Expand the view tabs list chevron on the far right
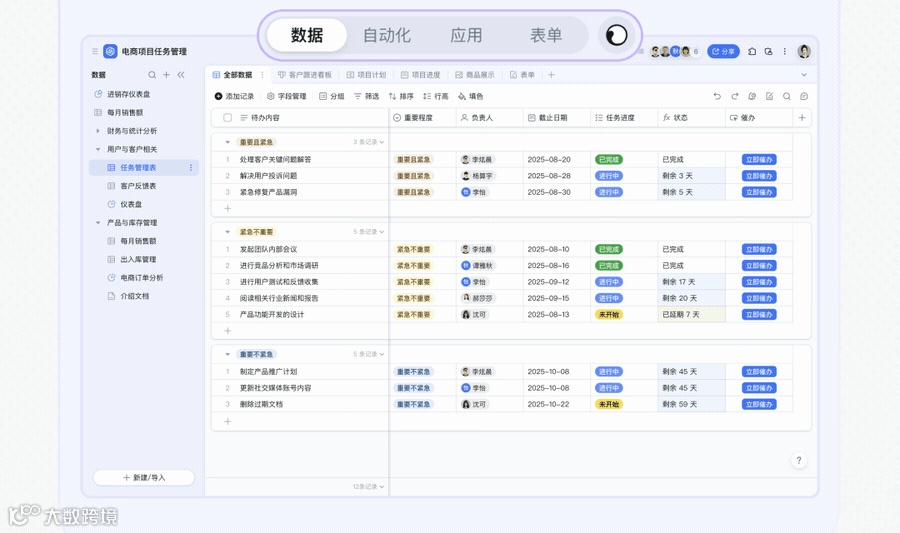 pos(804,75)
